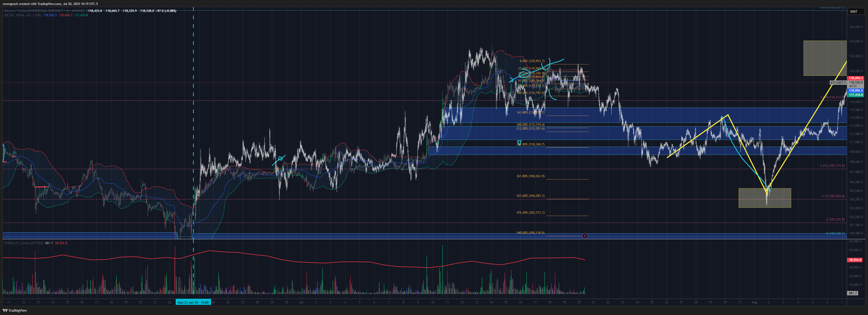Click the red 118,694.3 price scale label
This screenshot has width=868, height=315.
coord(856,78)
